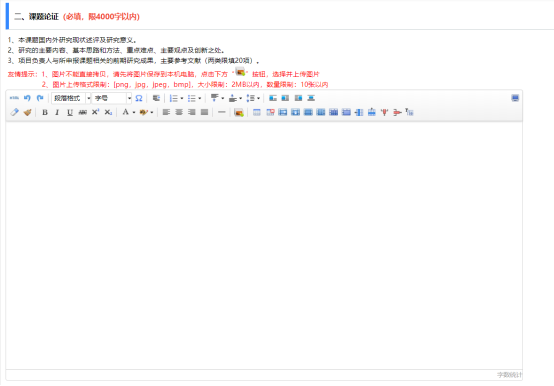554x386 pixels.
Task: Toggle superscript formatting
Action: 95,112
